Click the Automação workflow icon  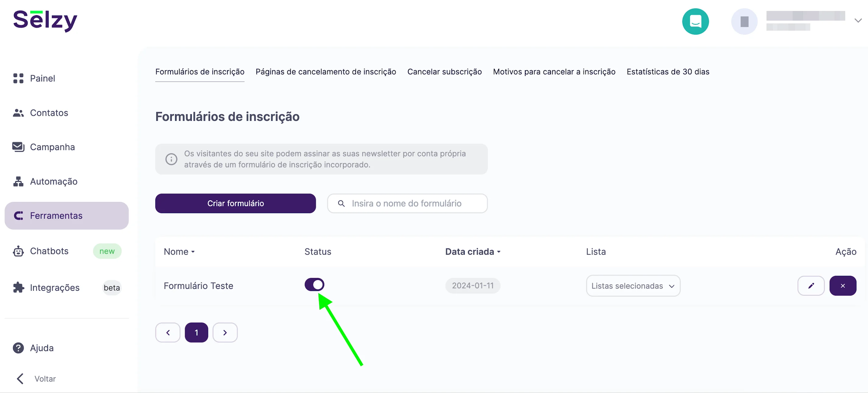tap(18, 182)
